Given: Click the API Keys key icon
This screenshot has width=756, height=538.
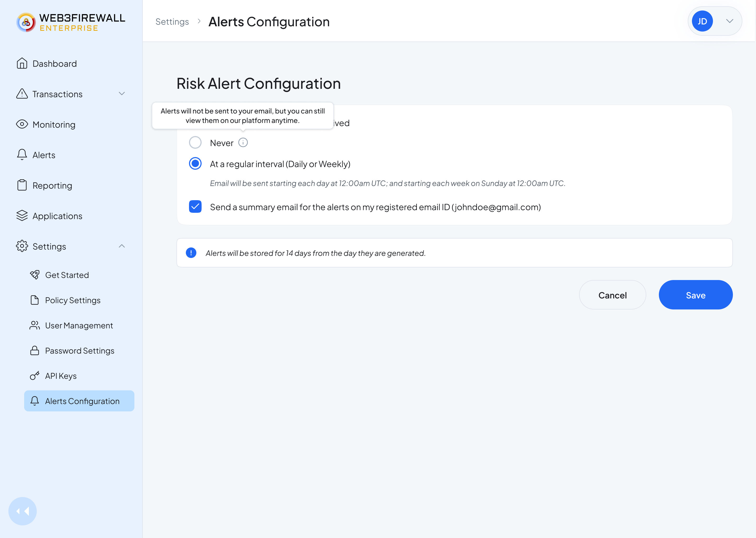Looking at the screenshot, I should pos(34,376).
